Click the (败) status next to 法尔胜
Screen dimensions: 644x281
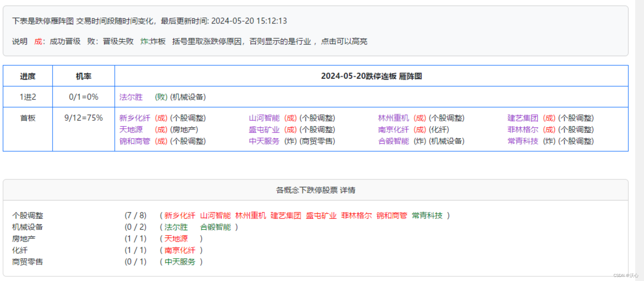coord(161,97)
